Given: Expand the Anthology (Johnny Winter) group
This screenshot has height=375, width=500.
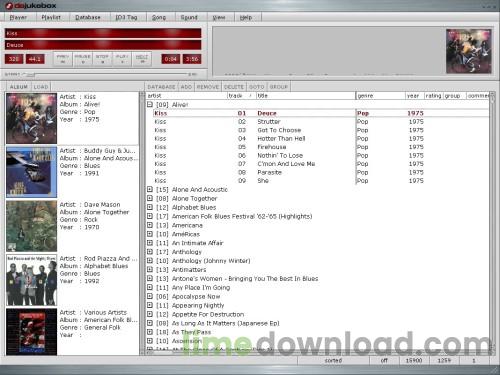Looking at the screenshot, I should [x=150, y=261].
